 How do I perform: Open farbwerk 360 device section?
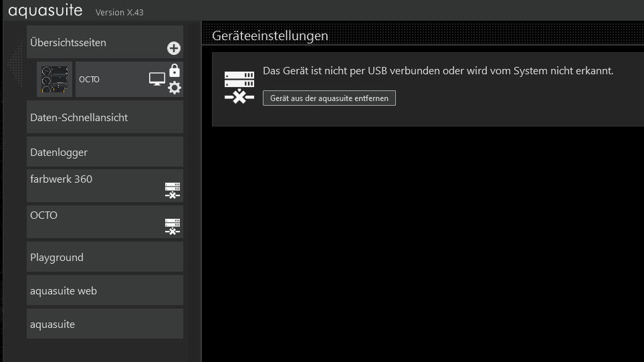(105, 186)
